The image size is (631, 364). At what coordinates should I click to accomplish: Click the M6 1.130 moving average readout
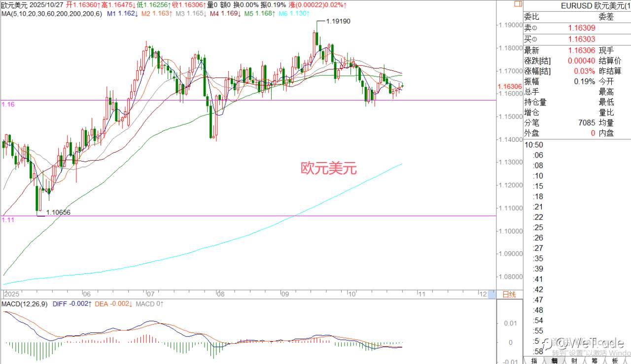coord(294,14)
